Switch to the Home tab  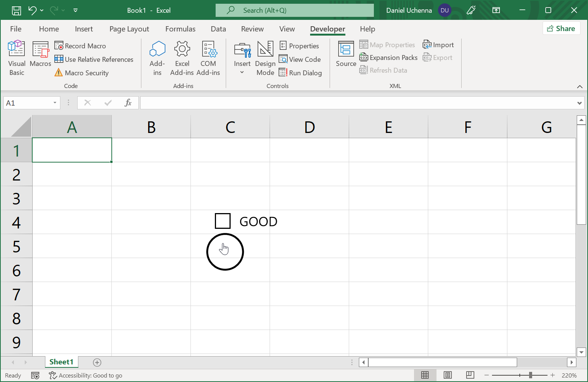pos(49,29)
